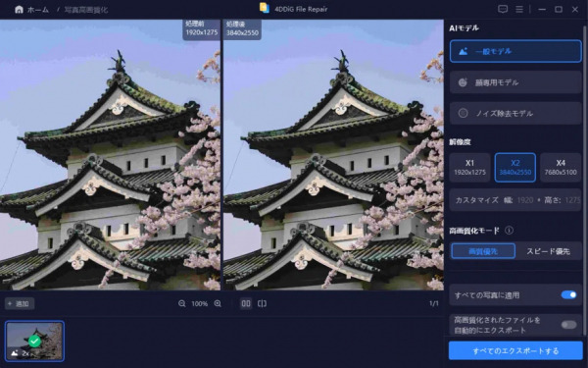Click the 解像度 section heading

(x=460, y=142)
